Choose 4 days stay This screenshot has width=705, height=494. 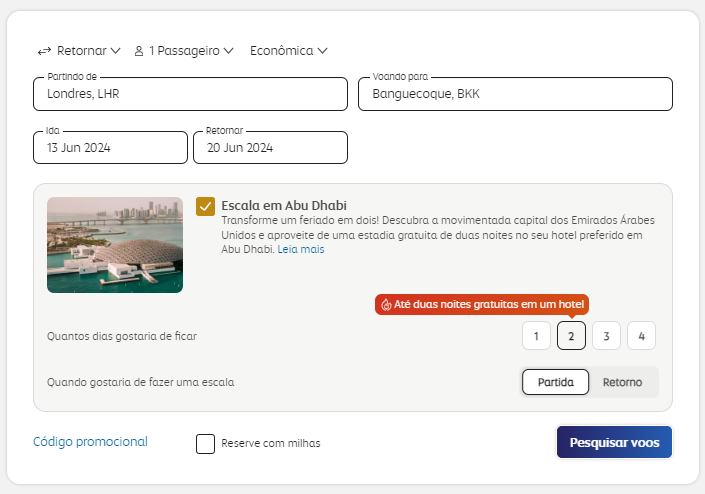(x=641, y=336)
